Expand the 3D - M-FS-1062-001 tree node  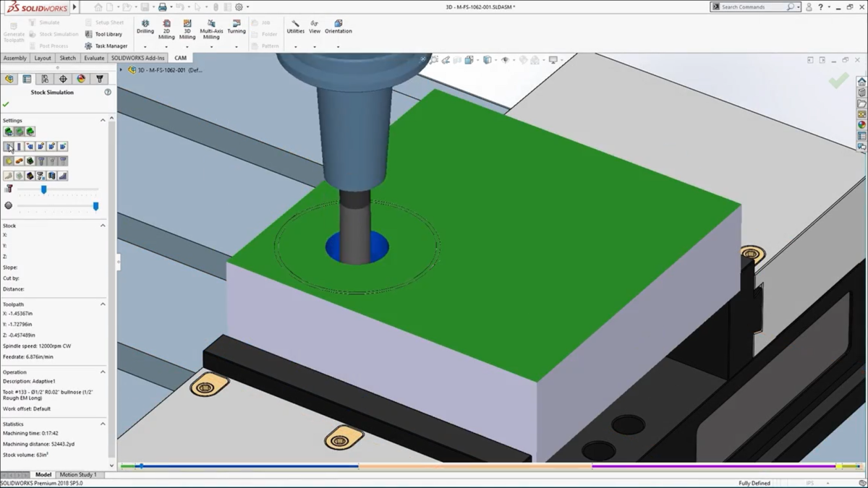[x=122, y=70]
